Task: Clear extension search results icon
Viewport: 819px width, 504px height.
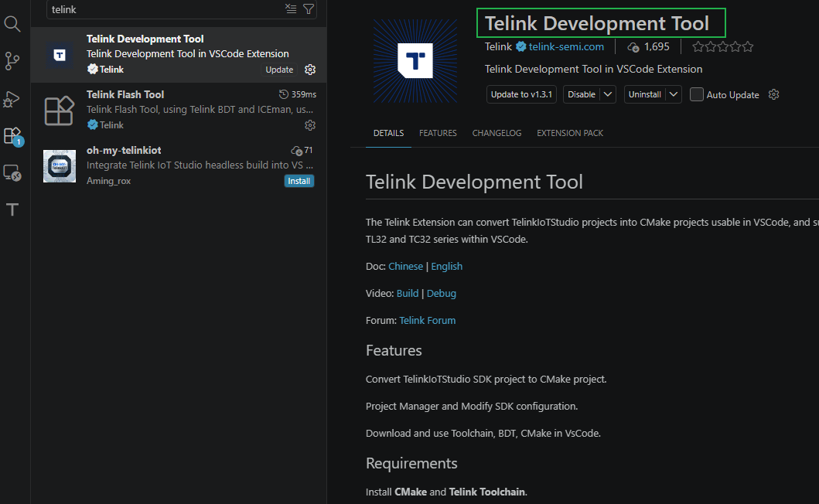Action: (291, 9)
